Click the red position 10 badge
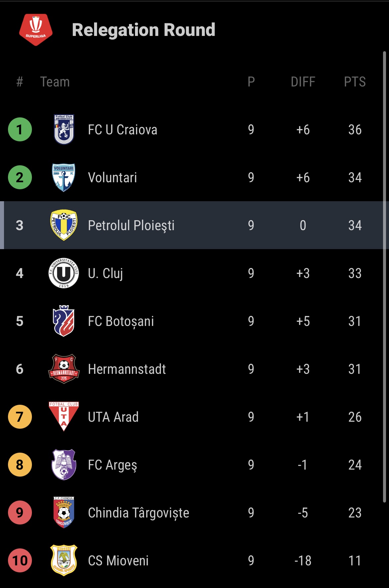The width and height of the screenshot is (389, 588). click(20, 560)
